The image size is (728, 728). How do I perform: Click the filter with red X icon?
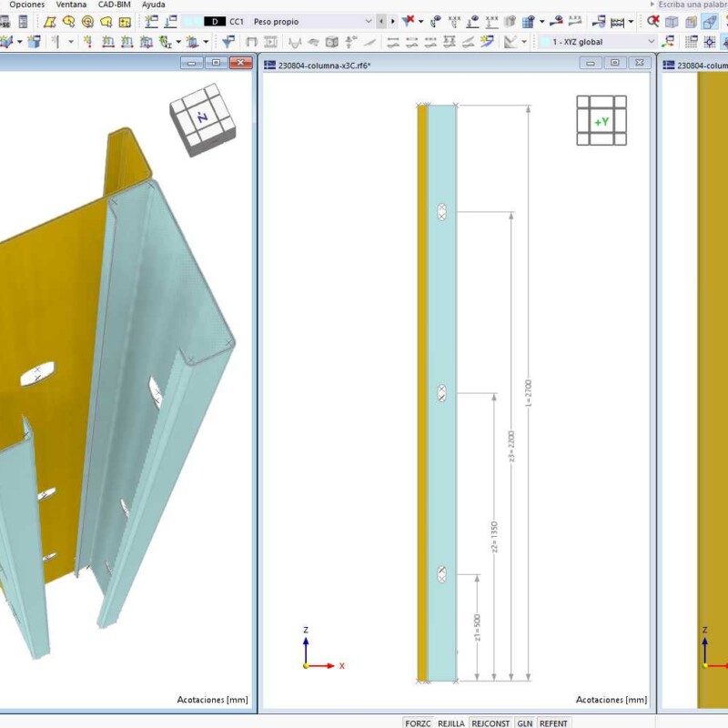point(408,21)
